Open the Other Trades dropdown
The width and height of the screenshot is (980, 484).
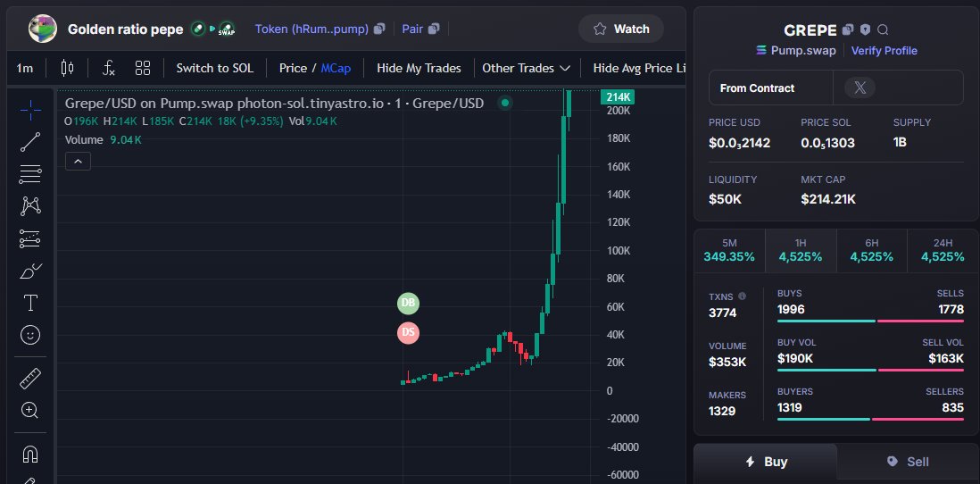coord(526,68)
